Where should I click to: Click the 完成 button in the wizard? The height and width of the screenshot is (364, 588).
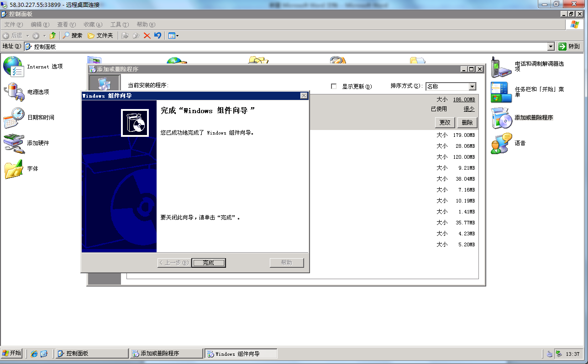pyautogui.click(x=209, y=263)
